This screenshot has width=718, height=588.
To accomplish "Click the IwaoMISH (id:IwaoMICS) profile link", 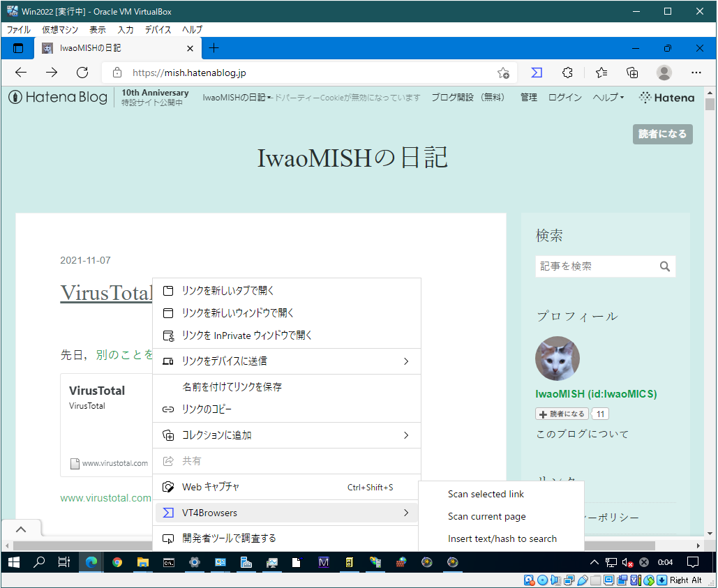I will coord(596,394).
